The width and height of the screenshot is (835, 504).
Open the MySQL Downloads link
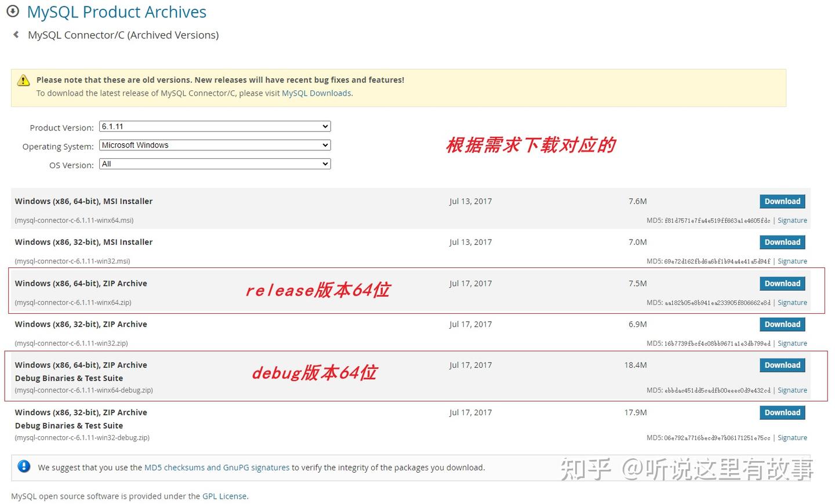(x=316, y=93)
